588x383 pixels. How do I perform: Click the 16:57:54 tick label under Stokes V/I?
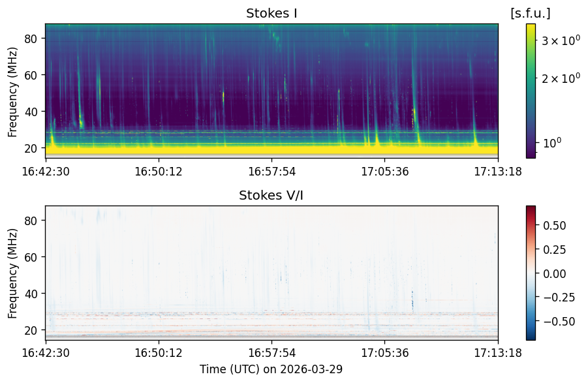271,353
